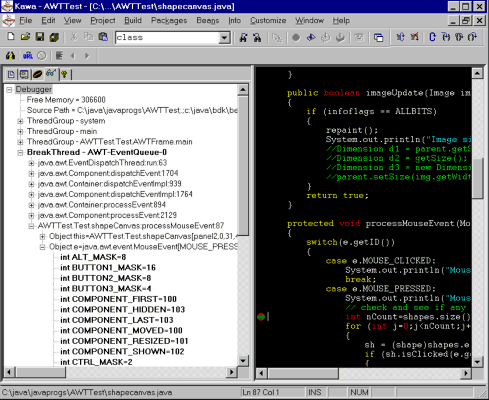Collapse the BreakThread - AWT-EventQueue-0 node

coord(20,153)
